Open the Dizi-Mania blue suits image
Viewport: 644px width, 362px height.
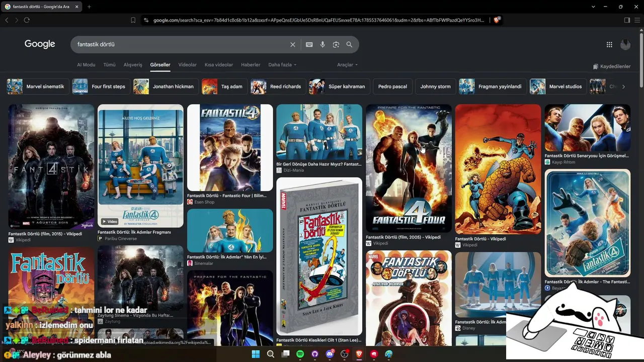pyautogui.click(x=319, y=132)
